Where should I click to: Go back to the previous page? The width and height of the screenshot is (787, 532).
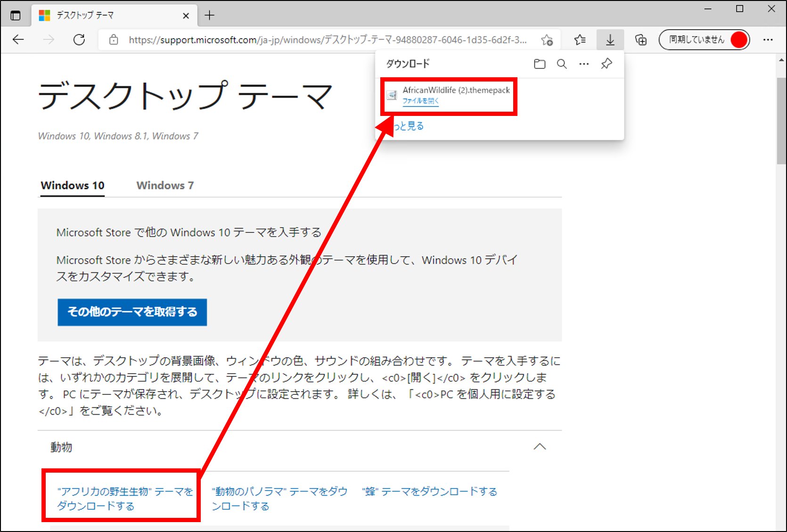coord(18,40)
